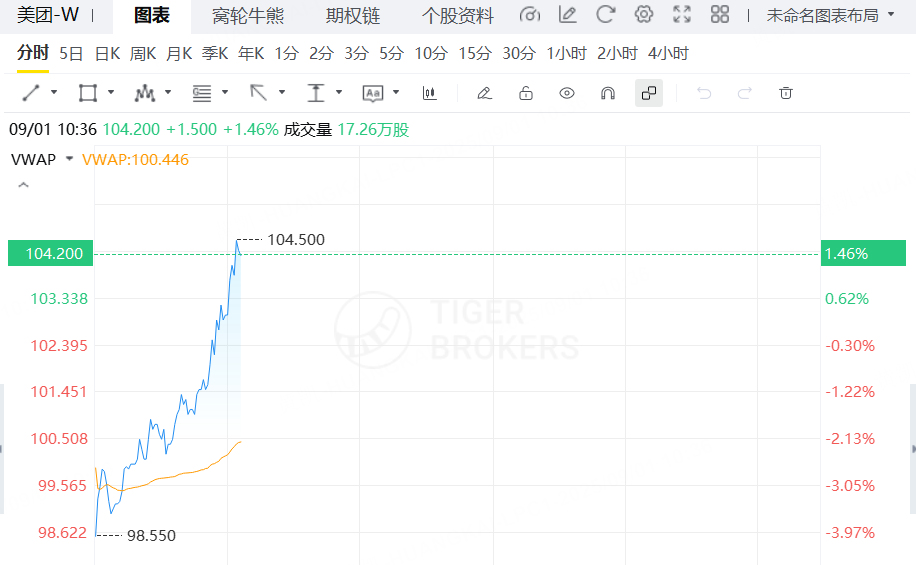Select 5日 timeframe
The image size is (916, 565).
(71, 54)
